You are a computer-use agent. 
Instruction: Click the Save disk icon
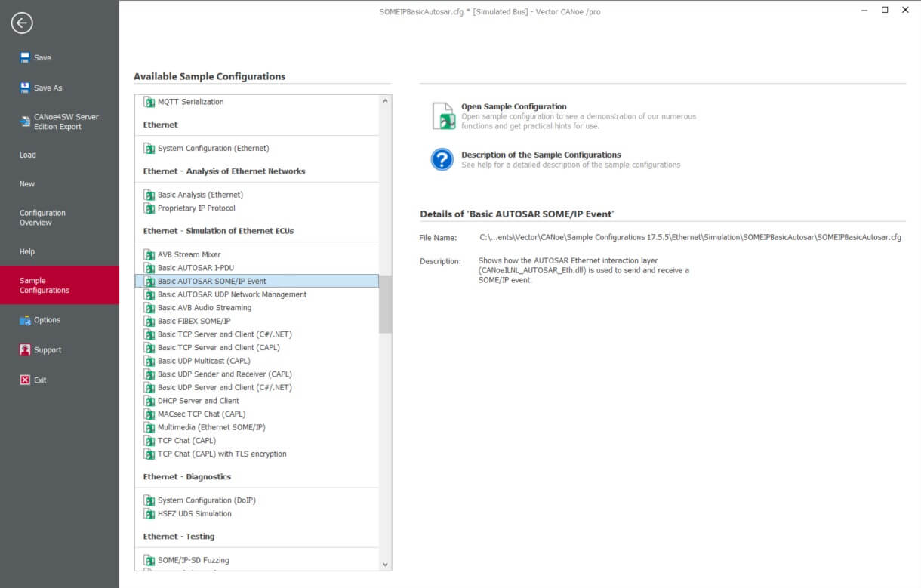point(25,57)
